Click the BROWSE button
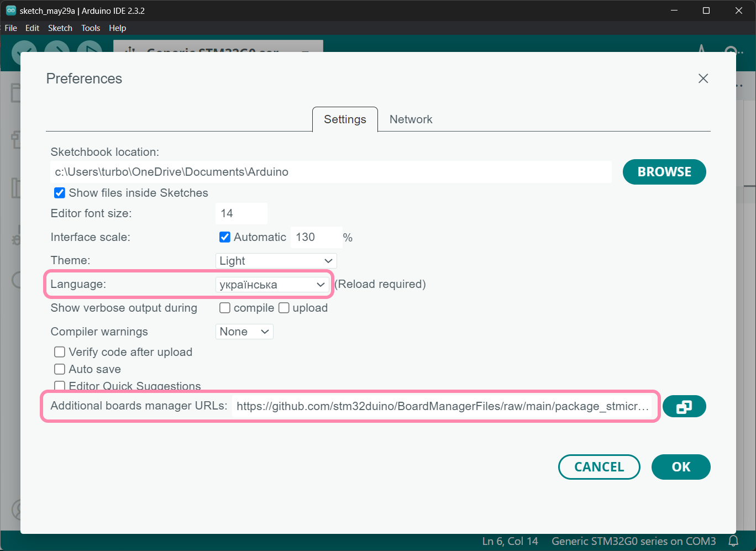Image resolution: width=756 pixels, height=551 pixels. click(x=664, y=172)
